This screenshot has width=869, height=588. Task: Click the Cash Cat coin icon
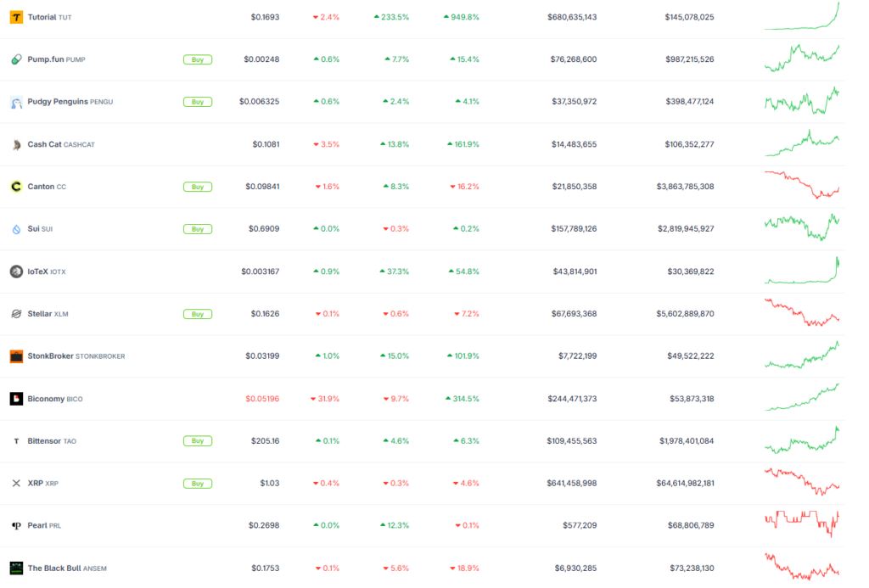click(x=17, y=144)
